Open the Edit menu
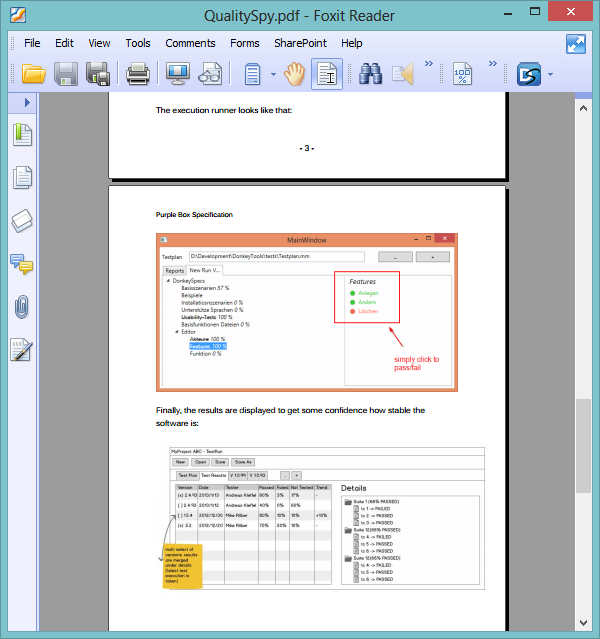This screenshot has height=639, width=600. pyautogui.click(x=64, y=43)
